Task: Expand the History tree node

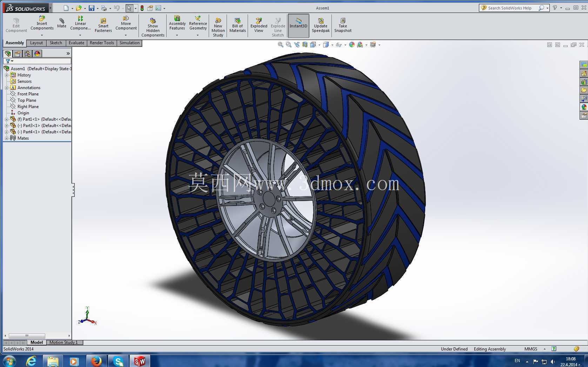Action: tap(6, 75)
